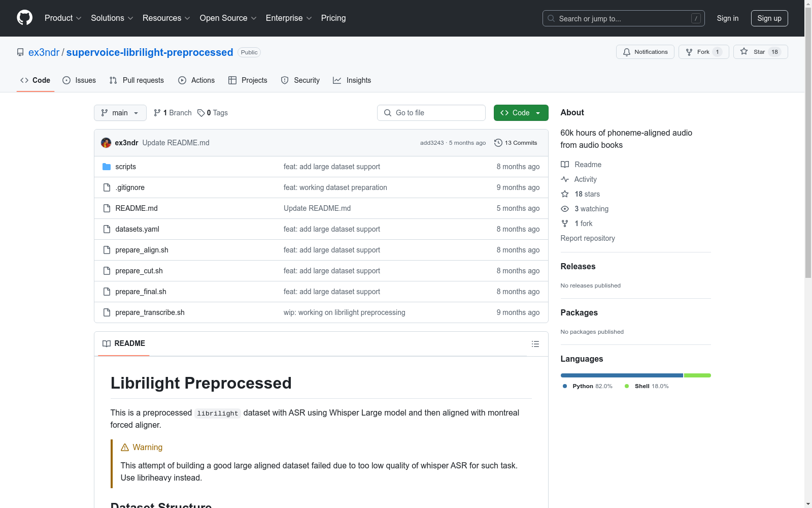Click the Shell segment of language bar

[x=697, y=375]
